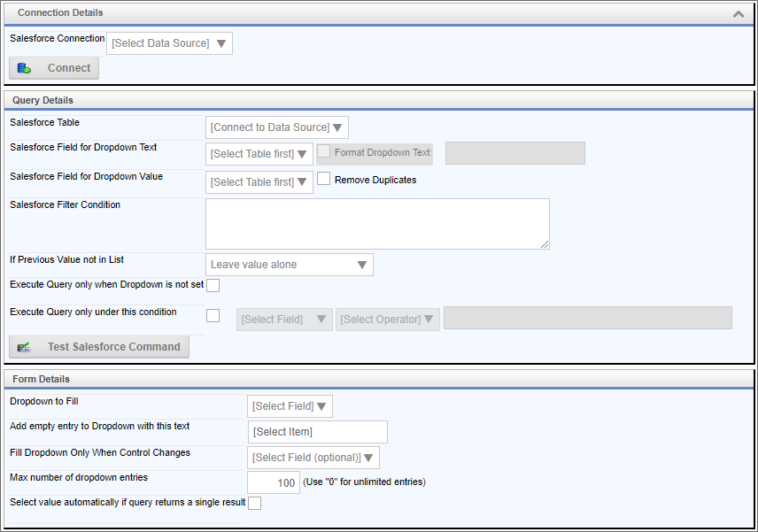Screen dimensions: 758x532
Task: Click the Test Salesforce Command icon
Action: (x=24, y=347)
